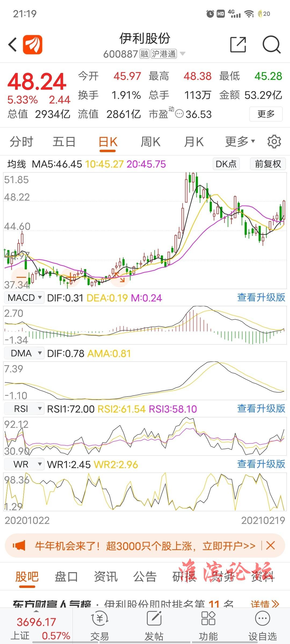Screen dimensions: 290x644
Task: Open the orange Eastmoney app logo
Action: 32,45
